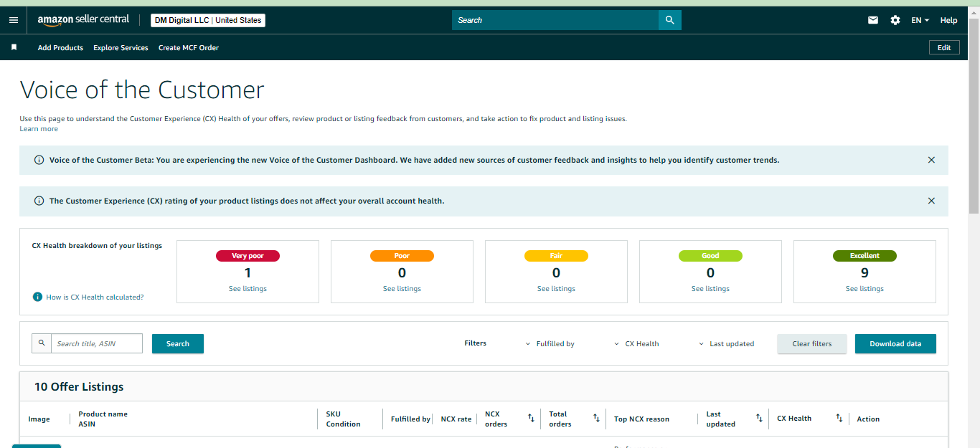The image size is (980, 448).
Task: Focus the Search title, ASIN field
Action: (97, 343)
